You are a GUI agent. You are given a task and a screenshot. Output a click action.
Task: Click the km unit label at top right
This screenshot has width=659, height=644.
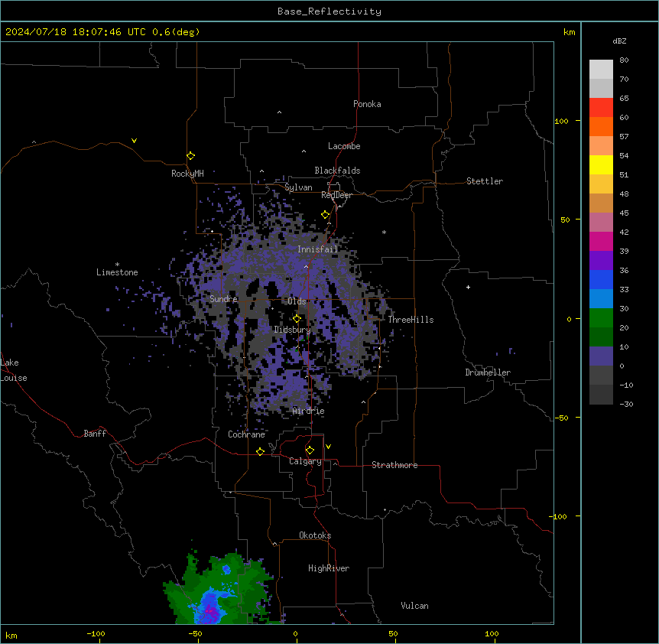pos(570,32)
